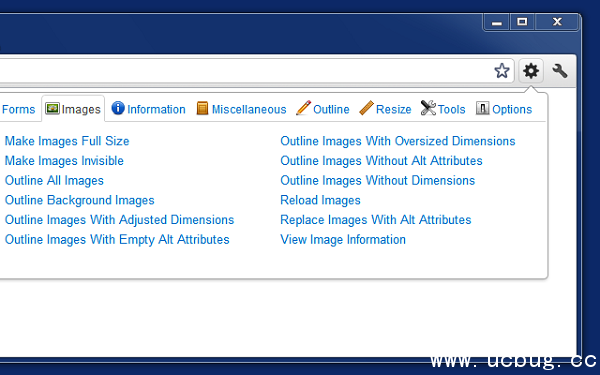600x375 pixels.
Task: Bookmark page with the star icon
Action: (x=502, y=71)
